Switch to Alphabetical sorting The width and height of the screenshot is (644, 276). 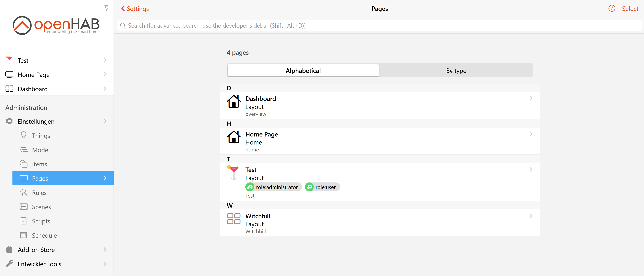[x=303, y=71]
